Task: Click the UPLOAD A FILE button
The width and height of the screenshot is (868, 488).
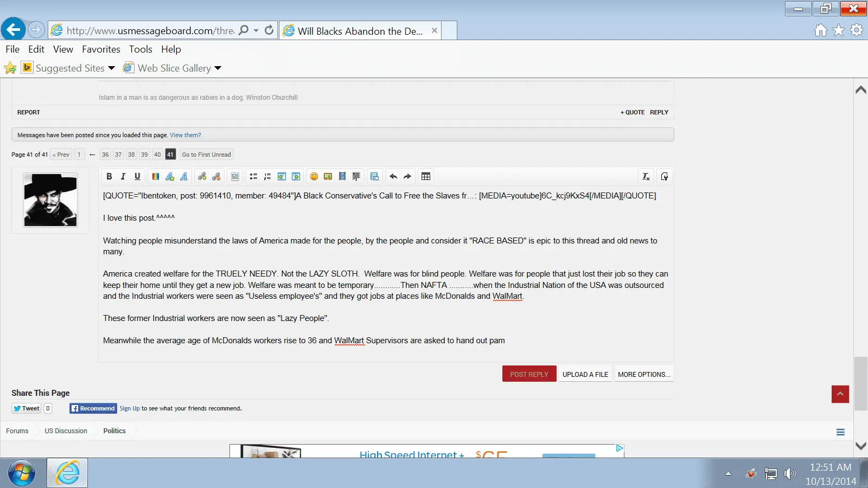Action: pyautogui.click(x=585, y=374)
